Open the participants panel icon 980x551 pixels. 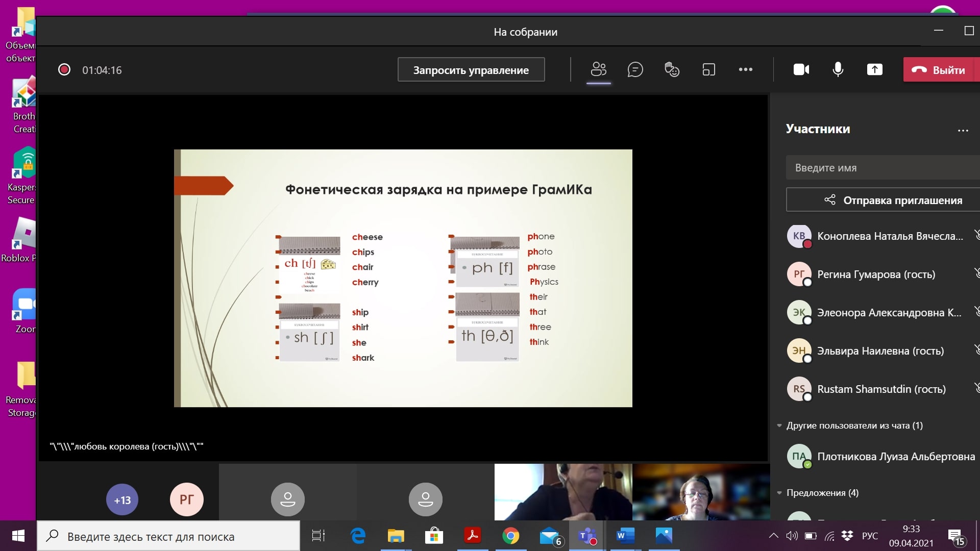pyautogui.click(x=598, y=69)
